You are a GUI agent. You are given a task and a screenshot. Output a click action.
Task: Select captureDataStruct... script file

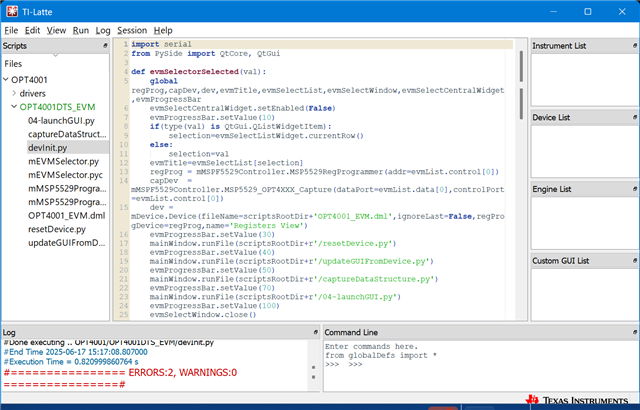pos(67,134)
